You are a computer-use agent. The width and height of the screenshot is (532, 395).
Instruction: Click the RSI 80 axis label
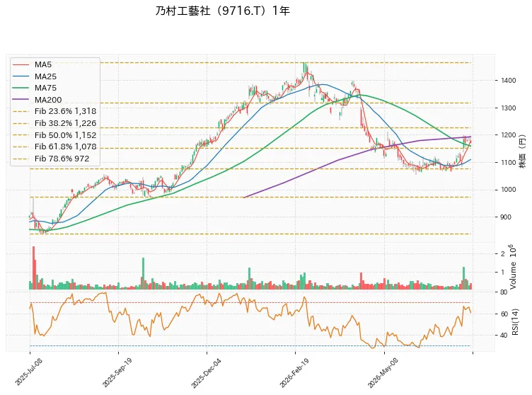(x=504, y=292)
